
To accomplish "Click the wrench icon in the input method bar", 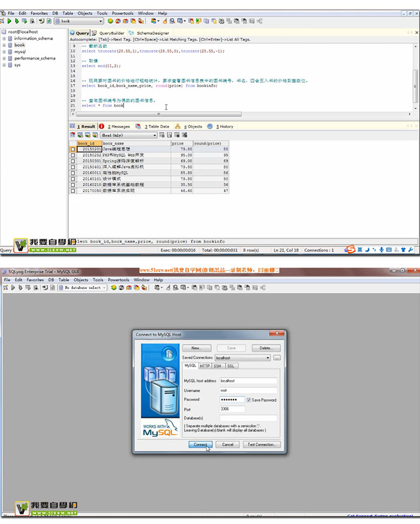I will click(x=410, y=250).
